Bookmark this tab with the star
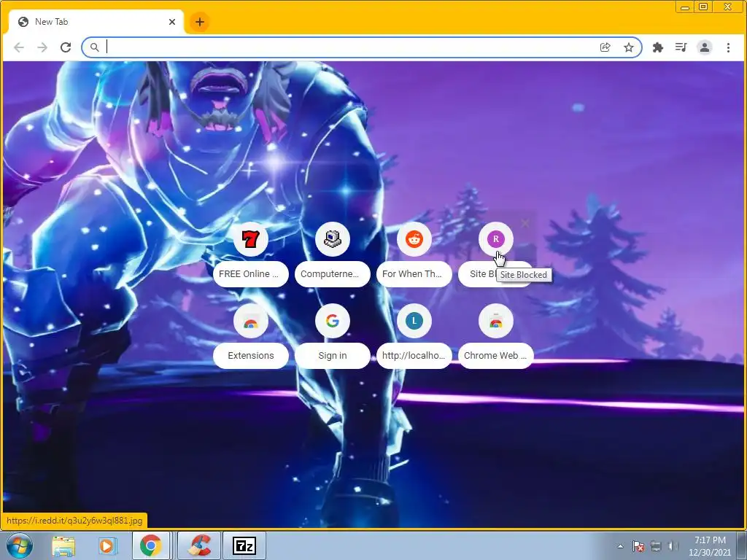Image resolution: width=747 pixels, height=560 pixels. pyautogui.click(x=629, y=47)
